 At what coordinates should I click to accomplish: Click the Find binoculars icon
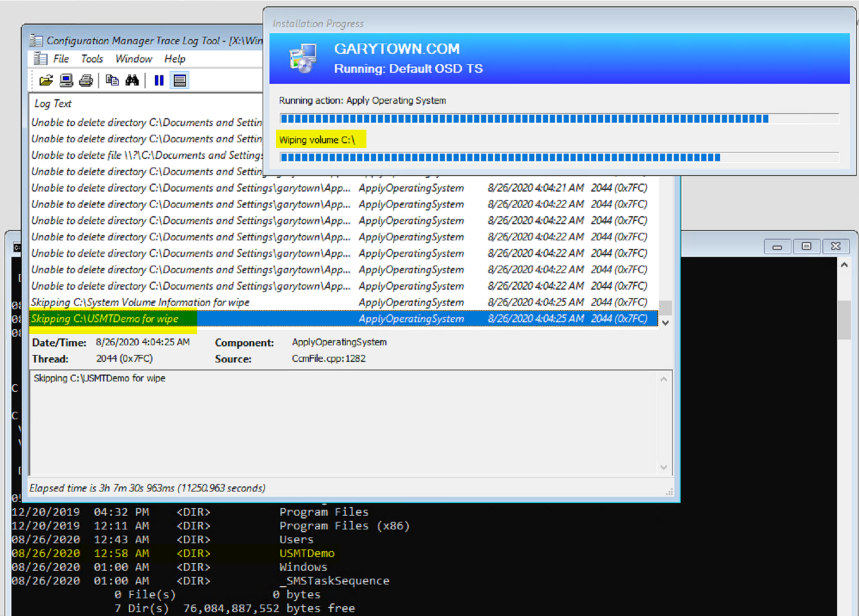coord(132,80)
